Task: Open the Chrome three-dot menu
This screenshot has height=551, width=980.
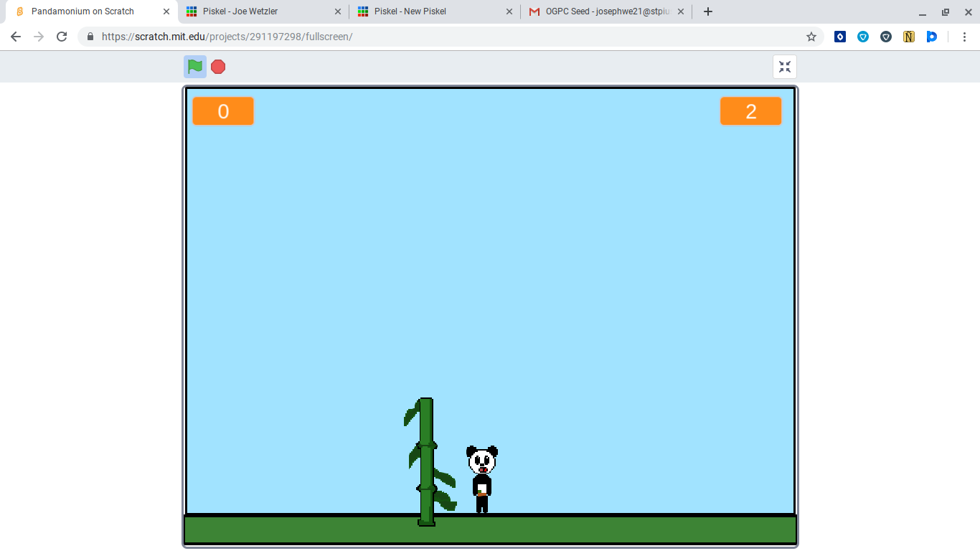Action: [962, 37]
